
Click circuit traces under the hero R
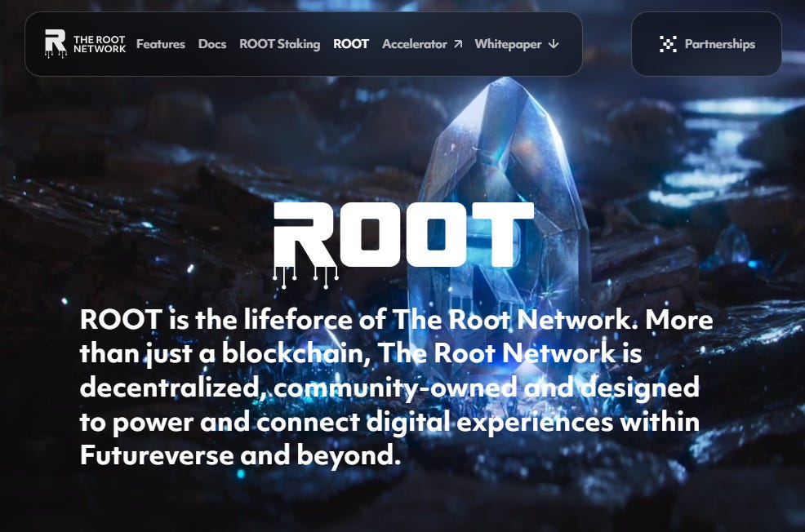pos(305,277)
